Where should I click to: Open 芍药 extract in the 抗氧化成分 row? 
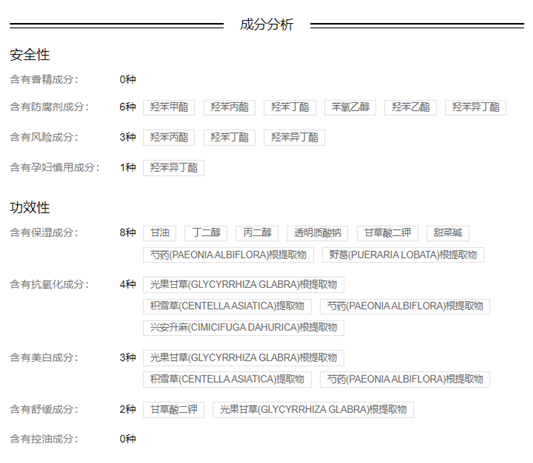pos(405,306)
